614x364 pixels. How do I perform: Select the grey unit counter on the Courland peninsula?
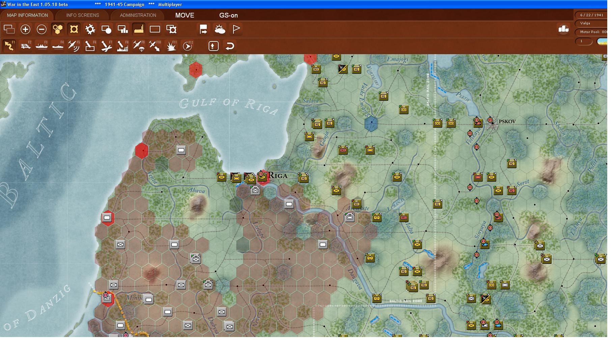point(181,150)
